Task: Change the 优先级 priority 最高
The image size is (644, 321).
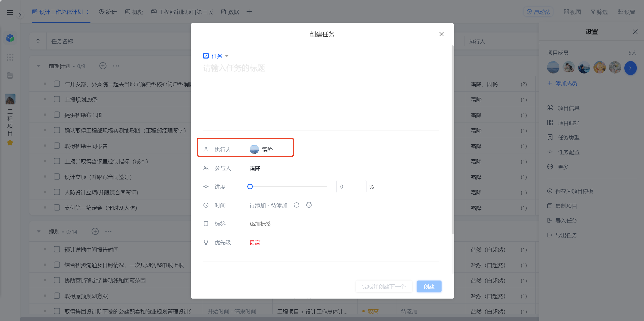Action: coord(255,243)
